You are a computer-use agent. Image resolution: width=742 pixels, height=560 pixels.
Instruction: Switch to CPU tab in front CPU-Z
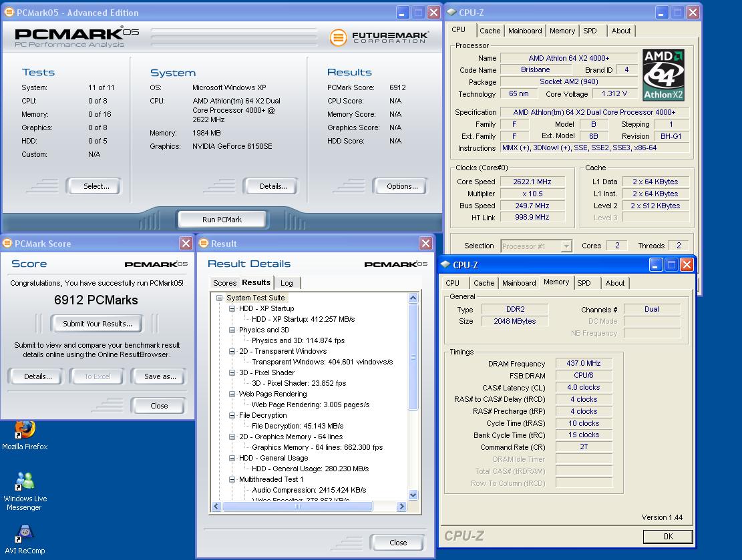[452, 283]
